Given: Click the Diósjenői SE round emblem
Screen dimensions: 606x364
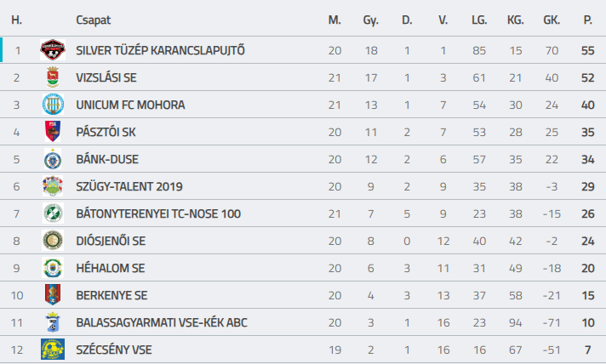Looking at the screenshot, I should tap(53, 241).
